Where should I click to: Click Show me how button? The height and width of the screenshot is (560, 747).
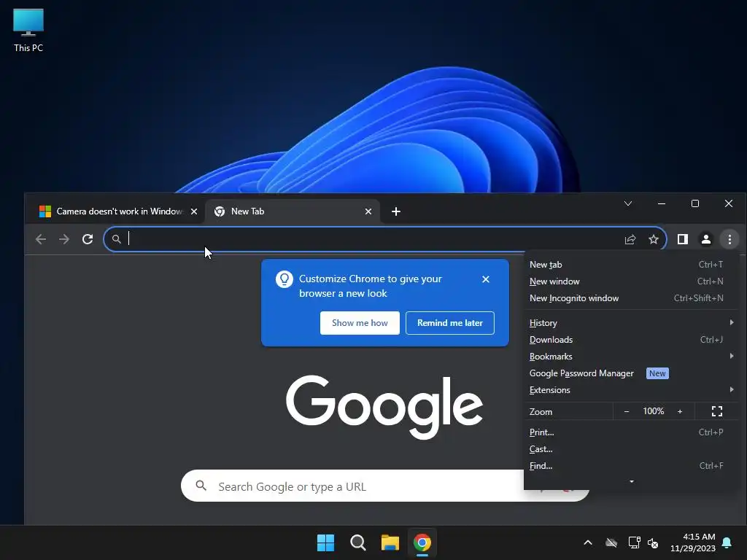tap(360, 323)
